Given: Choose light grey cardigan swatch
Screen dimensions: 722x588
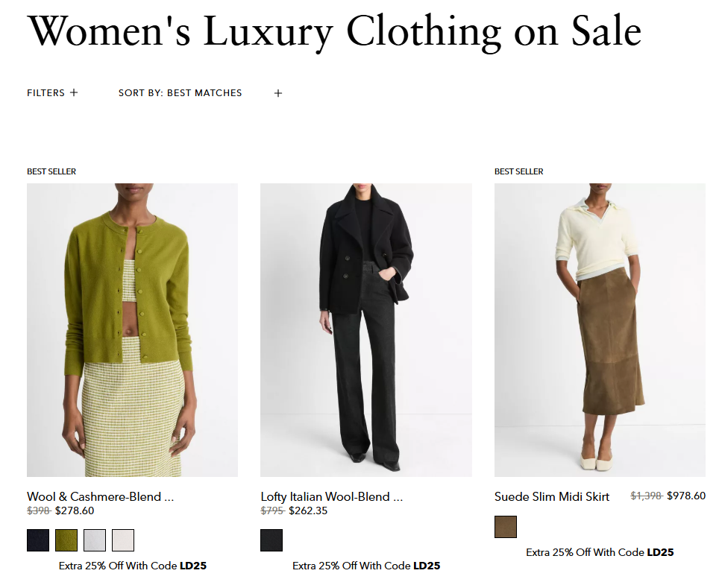Looking at the screenshot, I should pos(95,540).
